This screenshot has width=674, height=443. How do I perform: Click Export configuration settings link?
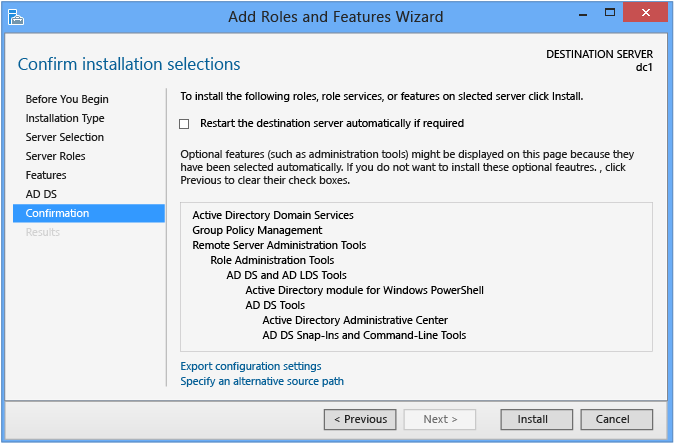[x=251, y=366]
